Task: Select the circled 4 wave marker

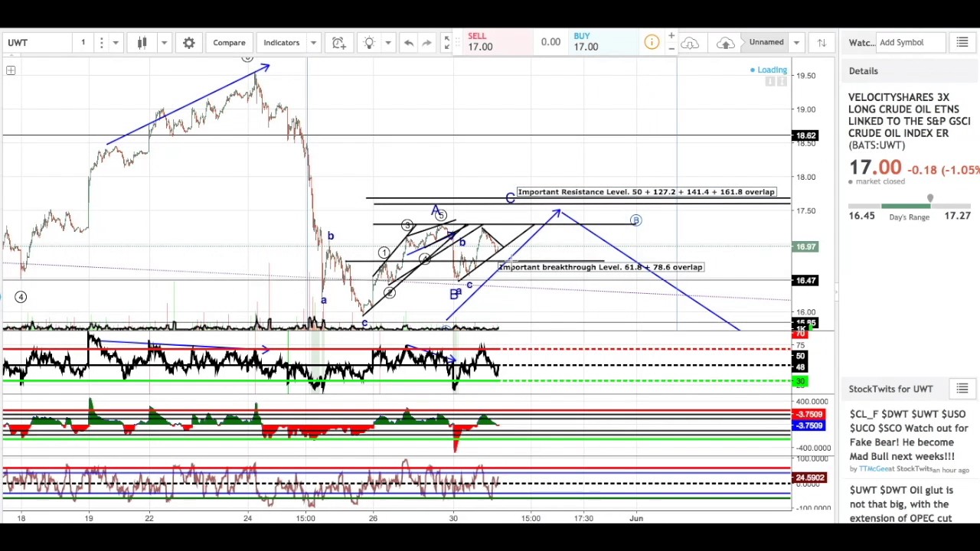Action: click(x=21, y=297)
